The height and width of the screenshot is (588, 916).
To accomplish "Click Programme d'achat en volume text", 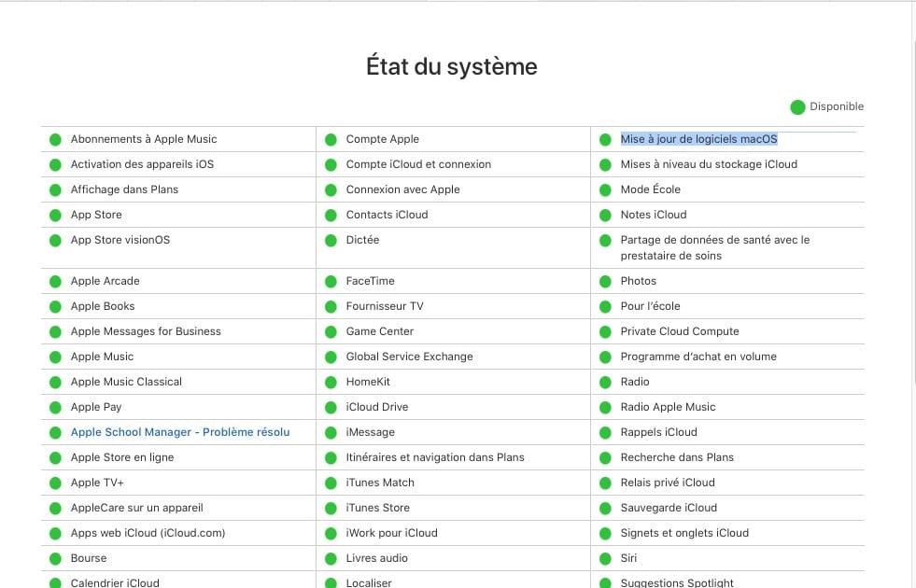I will click(698, 357).
